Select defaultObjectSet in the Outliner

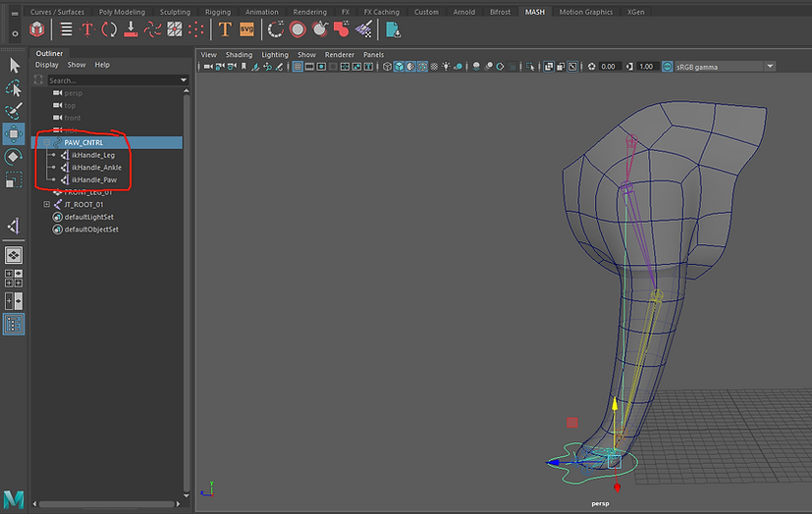(x=91, y=230)
